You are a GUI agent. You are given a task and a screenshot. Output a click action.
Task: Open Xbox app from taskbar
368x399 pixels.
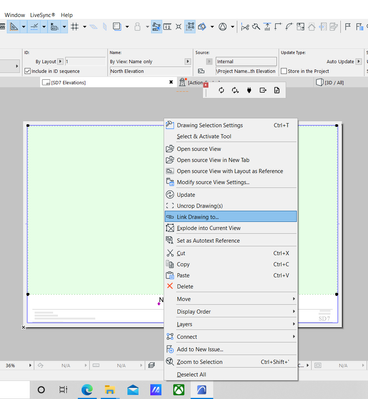pyautogui.click(x=179, y=389)
